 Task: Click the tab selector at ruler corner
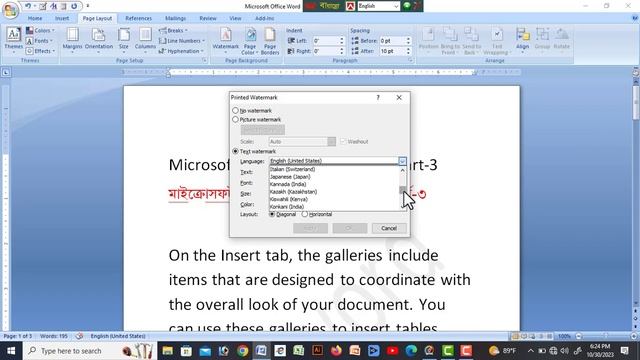point(6,73)
